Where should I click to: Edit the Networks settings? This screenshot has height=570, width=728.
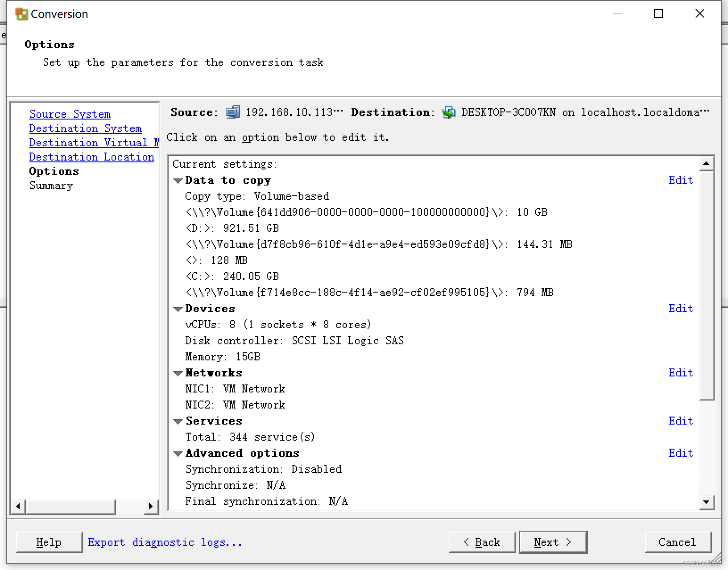(681, 372)
